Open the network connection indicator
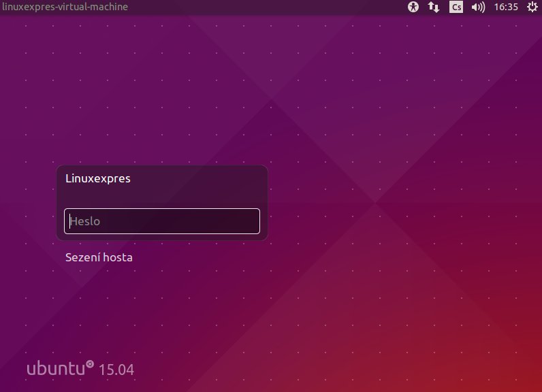Viewport: 542px width, 392px height. point(434,7)
